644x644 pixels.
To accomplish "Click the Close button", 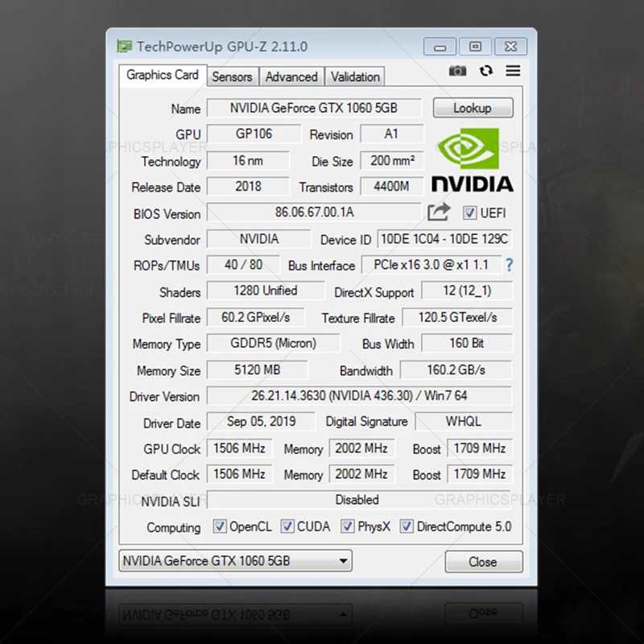I will point(484,561).
